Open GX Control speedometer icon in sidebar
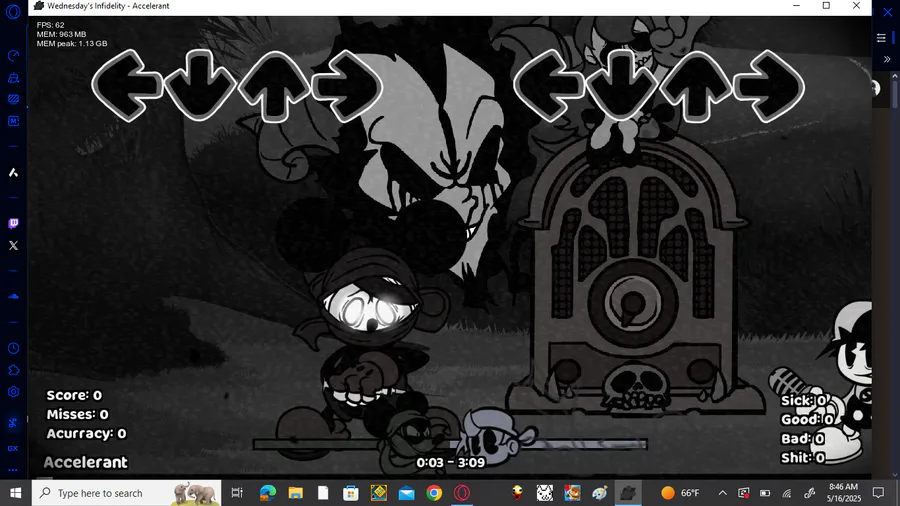The image size is (900, 506). (13, 56)
